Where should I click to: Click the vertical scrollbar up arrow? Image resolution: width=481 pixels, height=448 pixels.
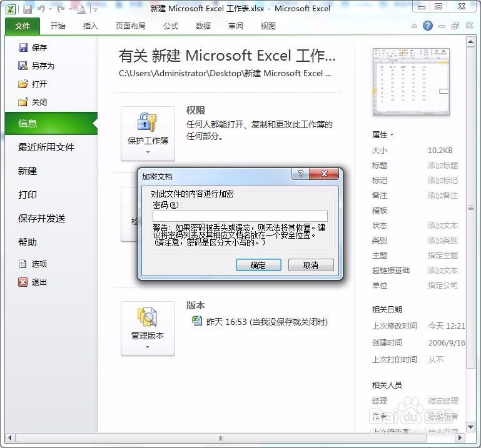point(470,41)
